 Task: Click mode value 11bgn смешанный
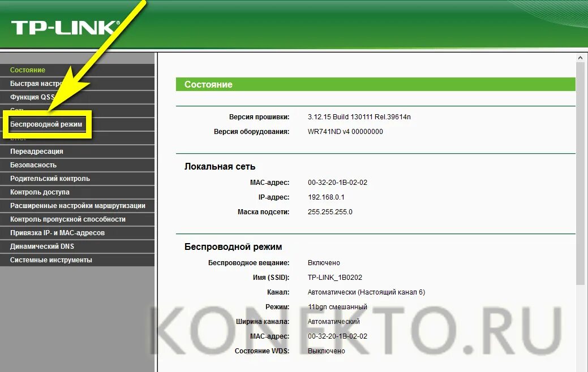tap(337, 306)
